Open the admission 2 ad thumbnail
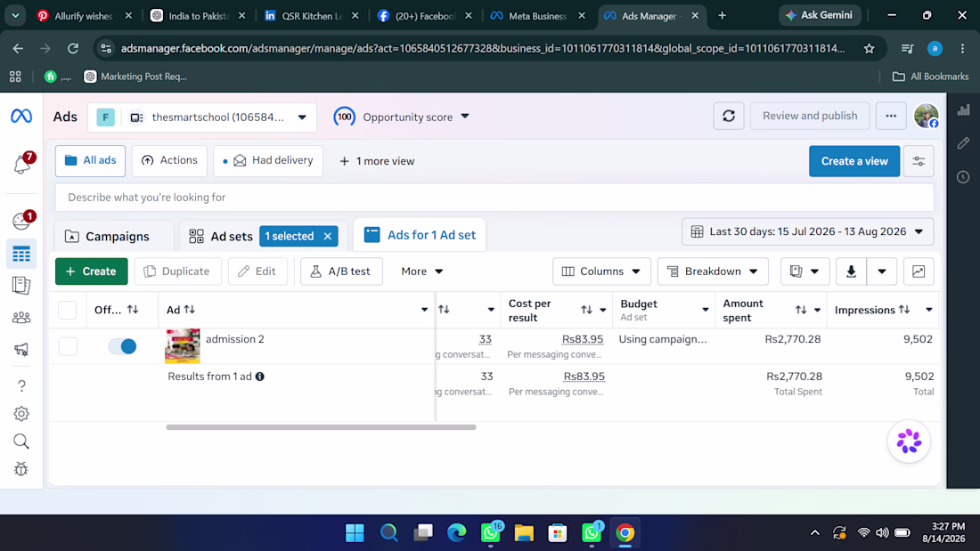The image size is (980, 551). click(183, 346)
